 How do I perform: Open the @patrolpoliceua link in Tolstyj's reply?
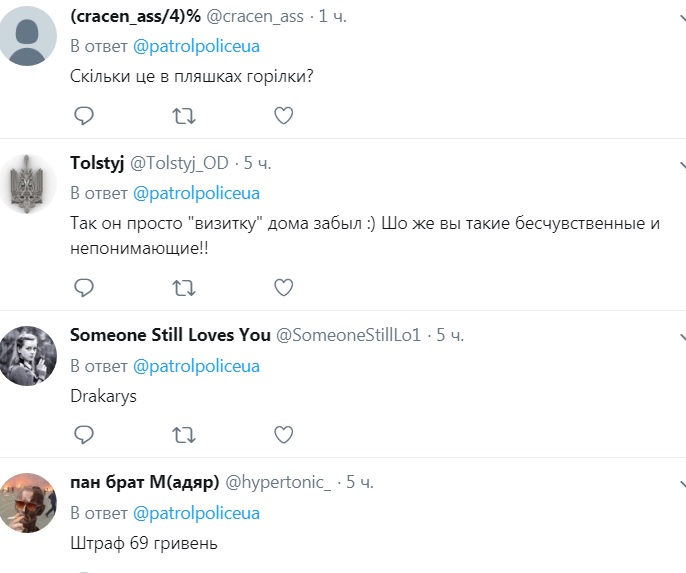point(196,193)
